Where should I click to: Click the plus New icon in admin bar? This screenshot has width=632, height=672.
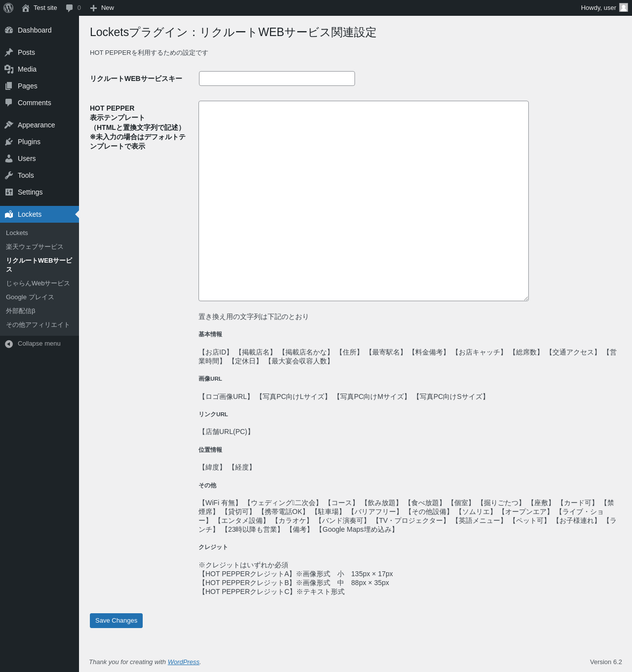tap(93, 8)
